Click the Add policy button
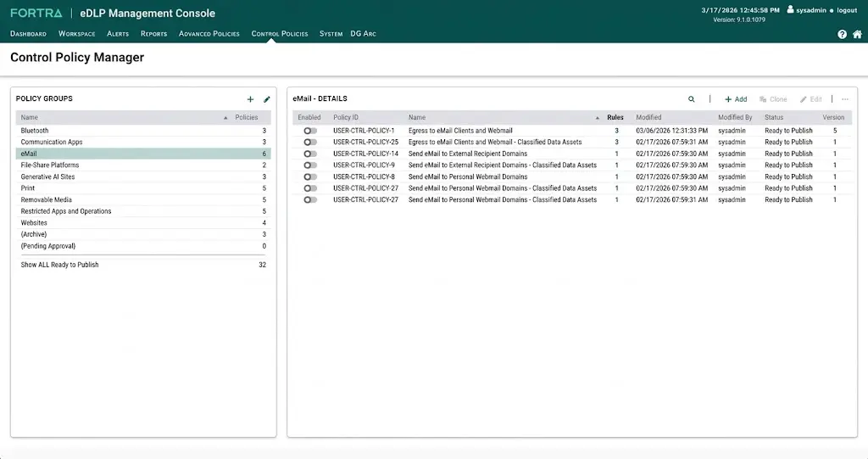This screenshot has width=868, height=459. (736, 99)
